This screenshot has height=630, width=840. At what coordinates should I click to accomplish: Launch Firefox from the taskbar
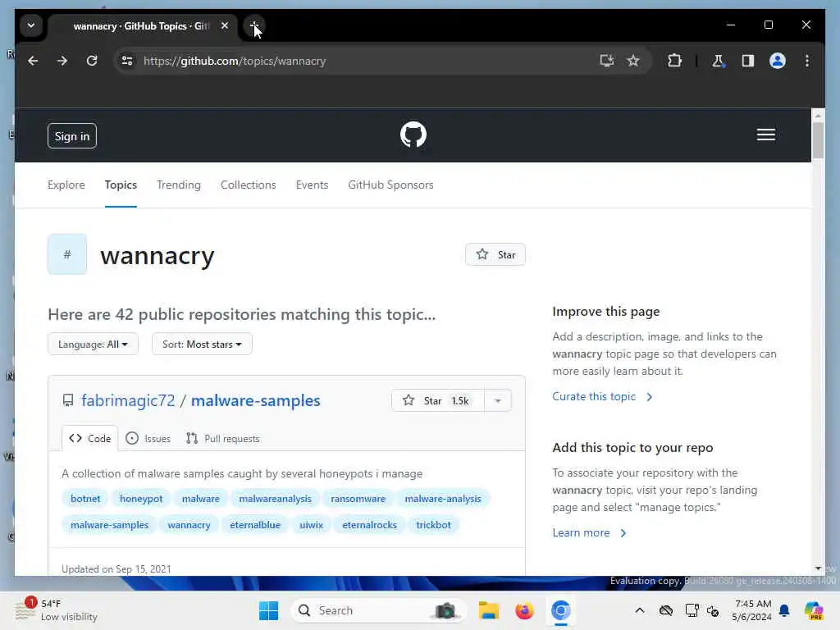click(524, 610)
